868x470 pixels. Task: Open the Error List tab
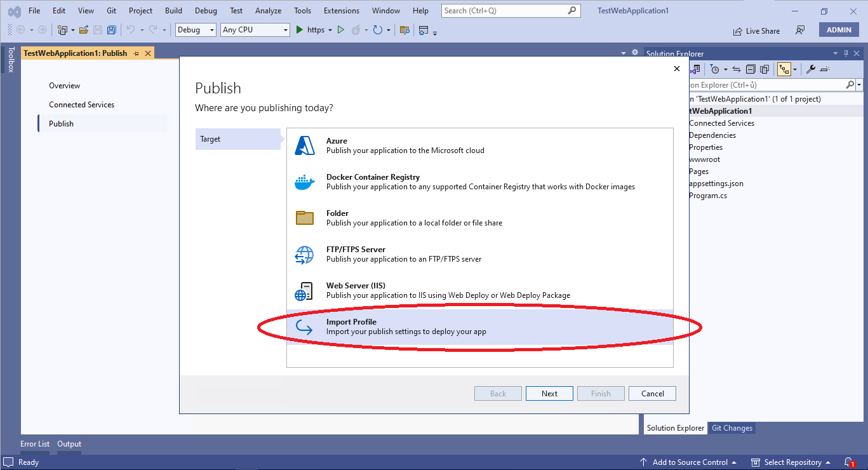click(x=35, y=444)
